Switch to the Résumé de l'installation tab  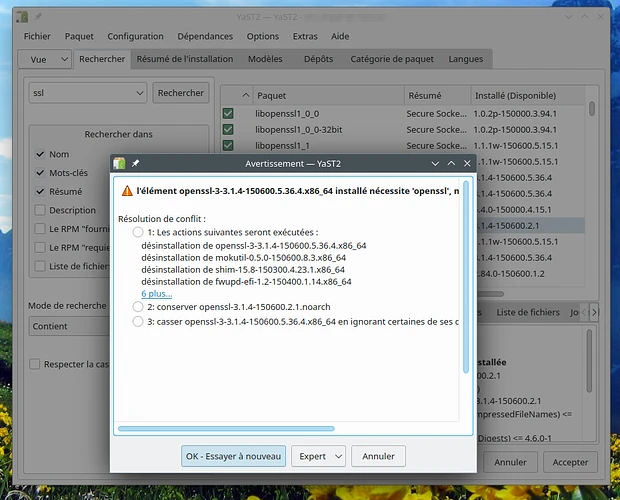[185, 59]
